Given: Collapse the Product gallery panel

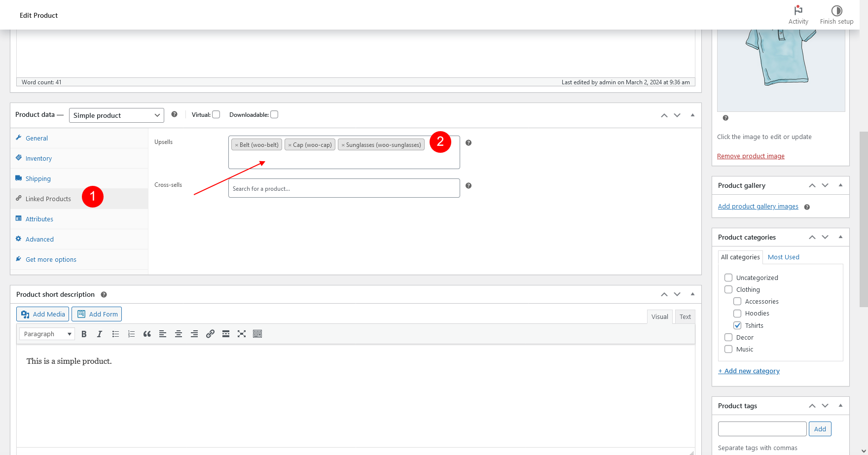Looking at the screenshot, I should 840,185.
